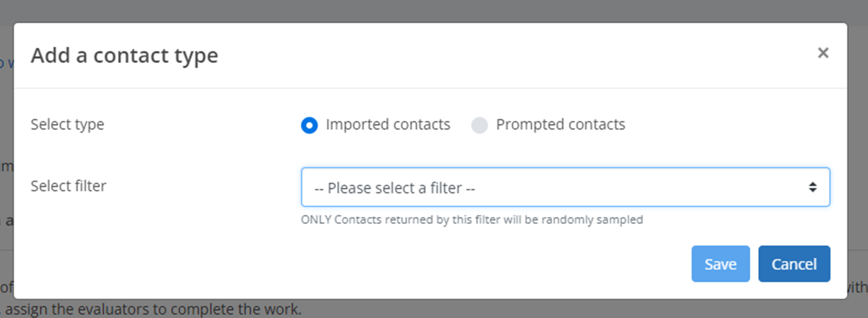Click the ONLY Contacts randomly sampled hint text
Viewport: 868px width, 318px height.
(472, 220)
